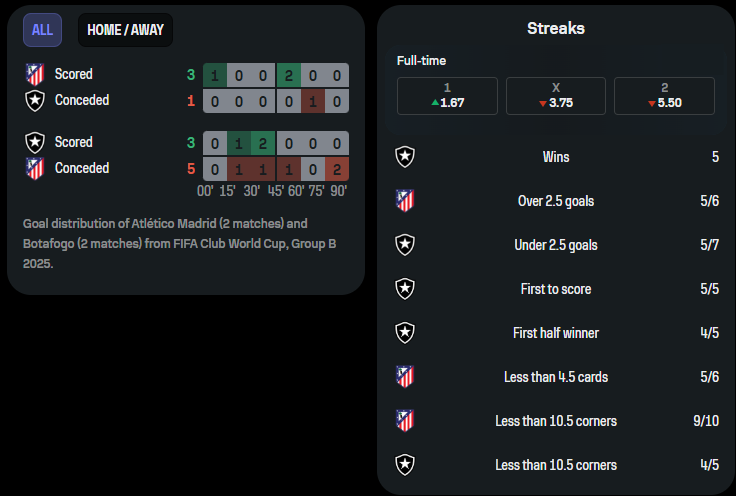Select the ALL tab

coord(42,30)
